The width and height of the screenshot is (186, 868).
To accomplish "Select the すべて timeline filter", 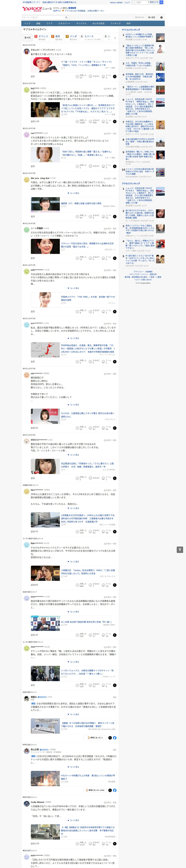I will [x=28, y=38].
